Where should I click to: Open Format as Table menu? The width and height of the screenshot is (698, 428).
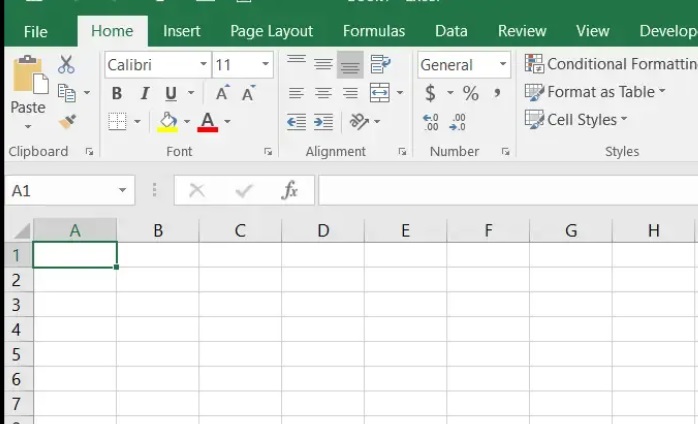595,92
